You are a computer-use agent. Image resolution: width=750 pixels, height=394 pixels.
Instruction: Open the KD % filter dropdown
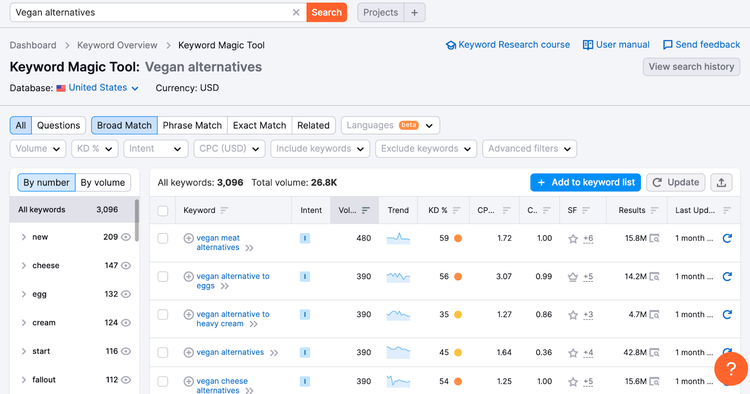(x=95, y=149)
